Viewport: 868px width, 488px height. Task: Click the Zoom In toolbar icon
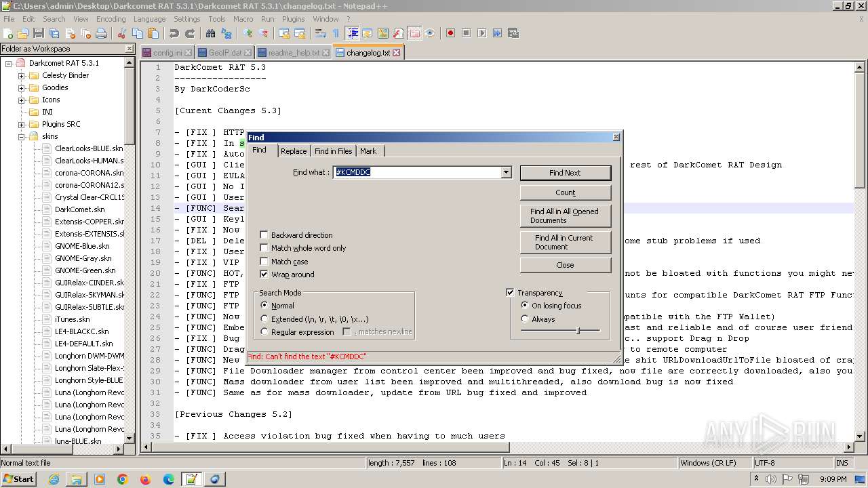[248, 33]
